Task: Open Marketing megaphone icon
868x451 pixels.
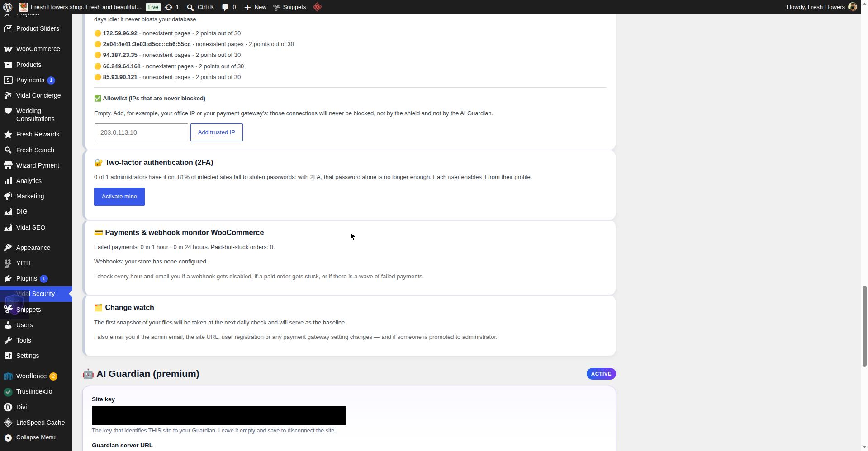Action: coord(8,196)
